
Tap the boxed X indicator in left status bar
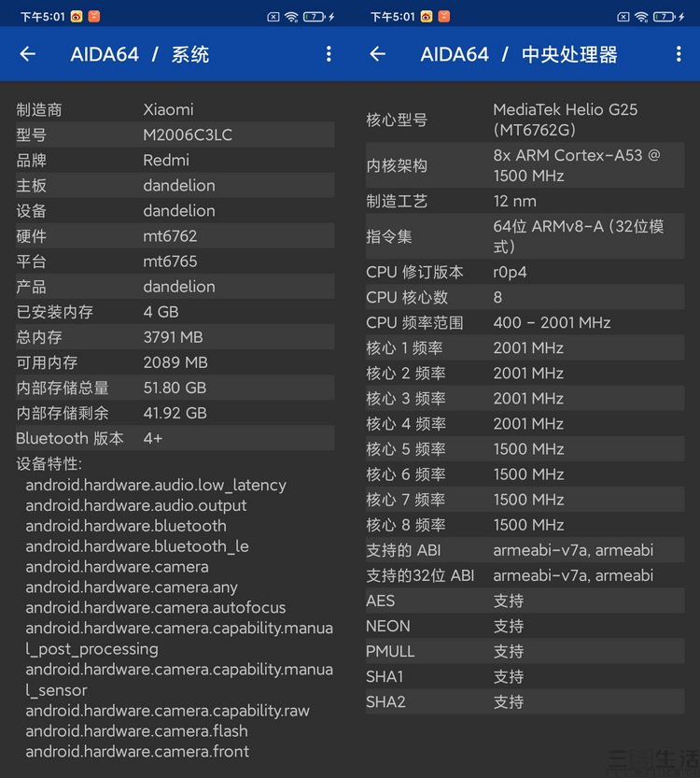click(x=273, y=17)
